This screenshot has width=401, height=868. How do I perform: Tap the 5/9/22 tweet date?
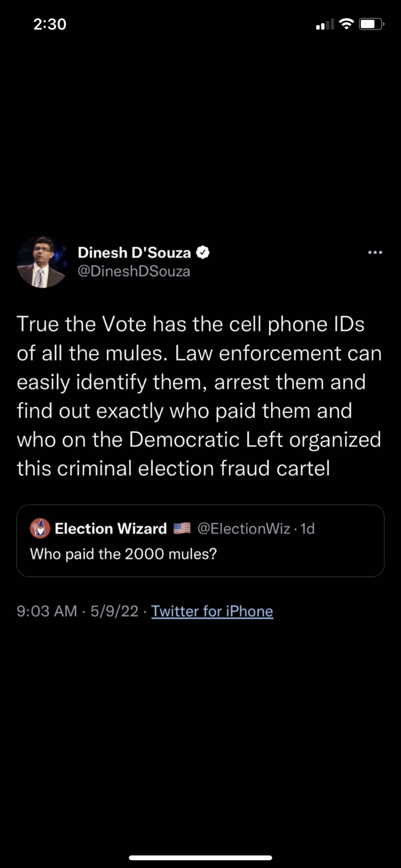click(114, 611)
